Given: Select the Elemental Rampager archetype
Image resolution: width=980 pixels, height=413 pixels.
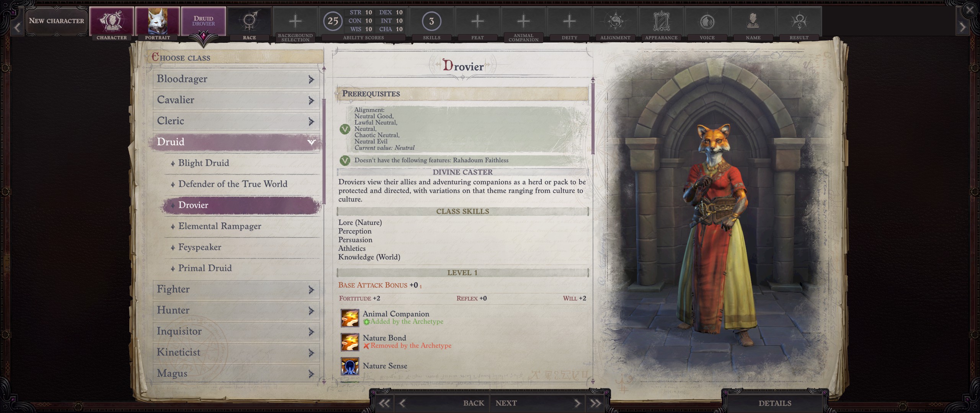Looking at the screenshot, I should click(x=242, y=226).
